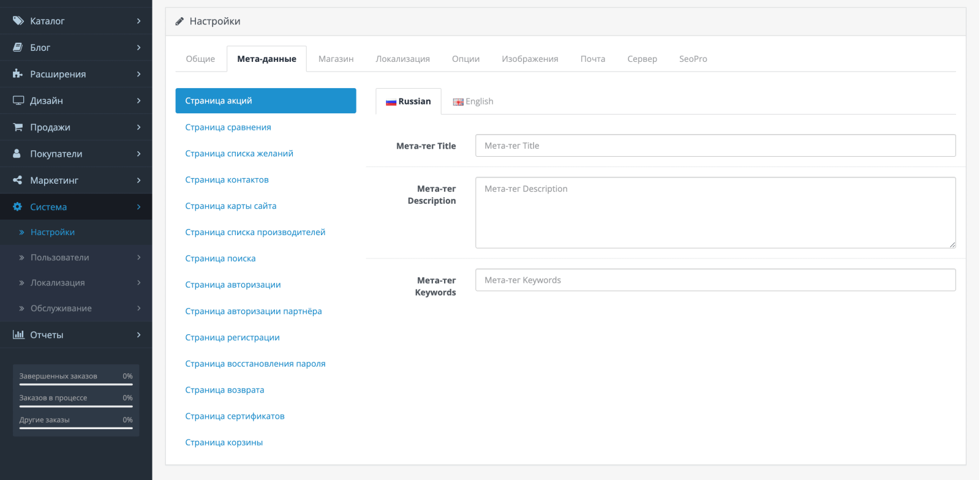Open Страница восстановления пароля link
This screenshot has height=480, width=980.
(x=255, y=364)
